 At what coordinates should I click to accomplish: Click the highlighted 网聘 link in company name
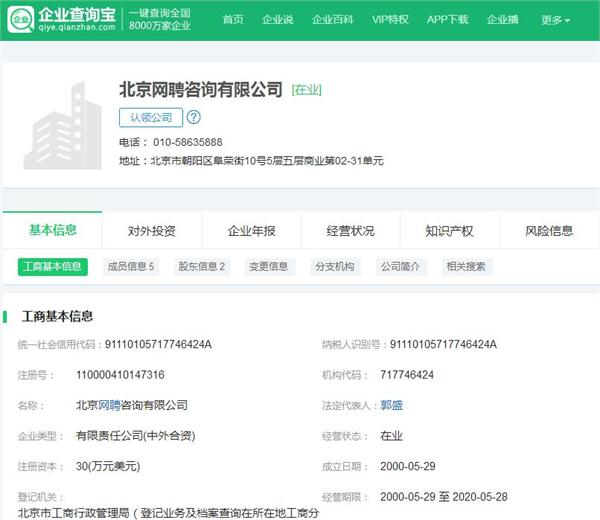pos(109,405)
